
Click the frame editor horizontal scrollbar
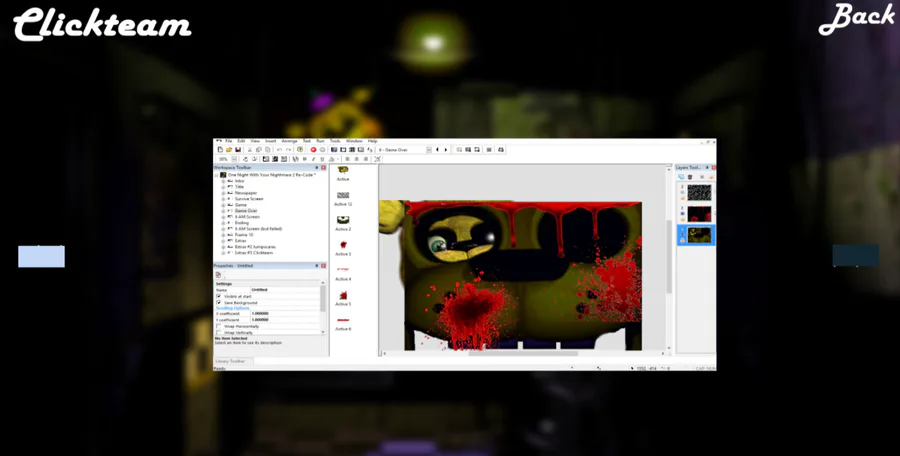(x=522, y=353)
